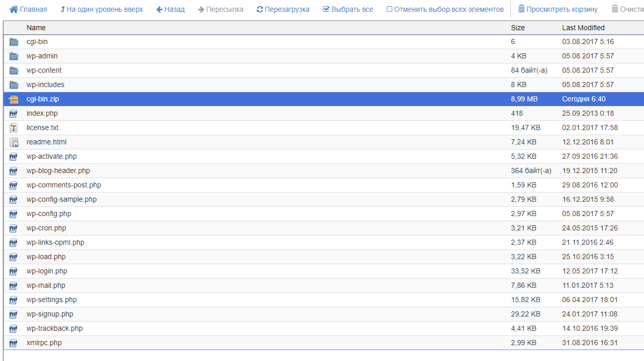
Task: Click the license.txt text file icon
Action: point(14,128)
